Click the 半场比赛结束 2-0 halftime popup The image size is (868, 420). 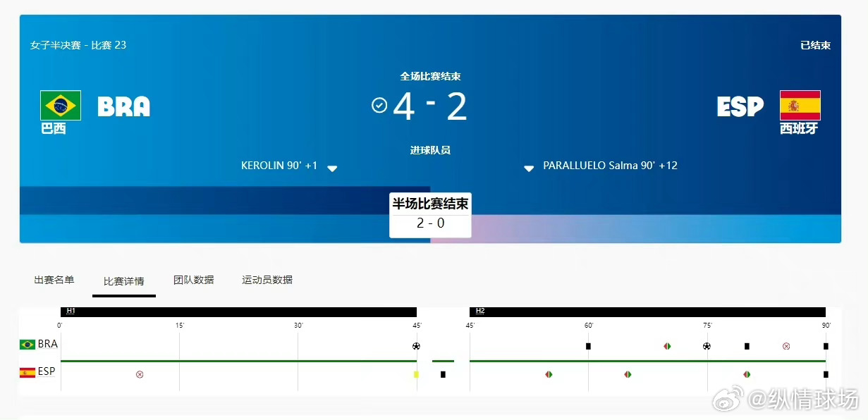tap(430, 216)
